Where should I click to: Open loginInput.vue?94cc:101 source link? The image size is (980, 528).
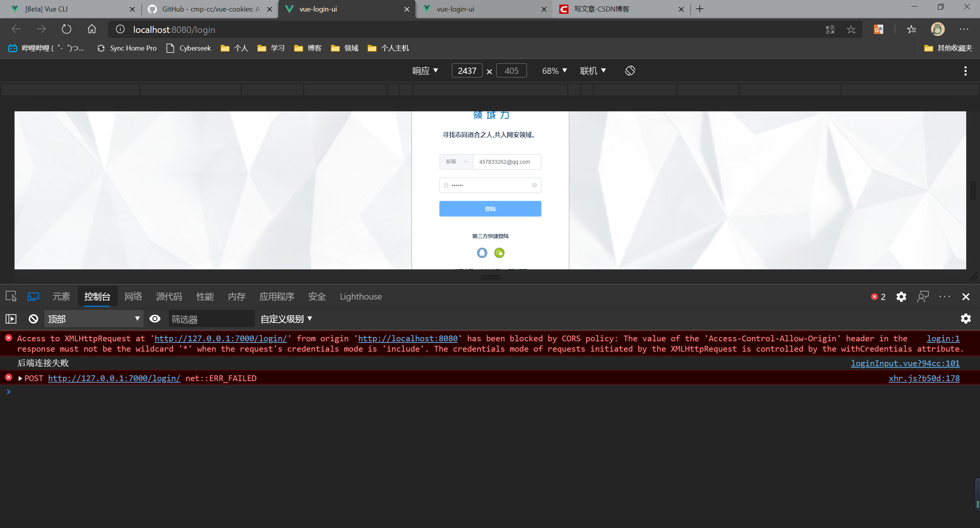(x=905, y=363)
